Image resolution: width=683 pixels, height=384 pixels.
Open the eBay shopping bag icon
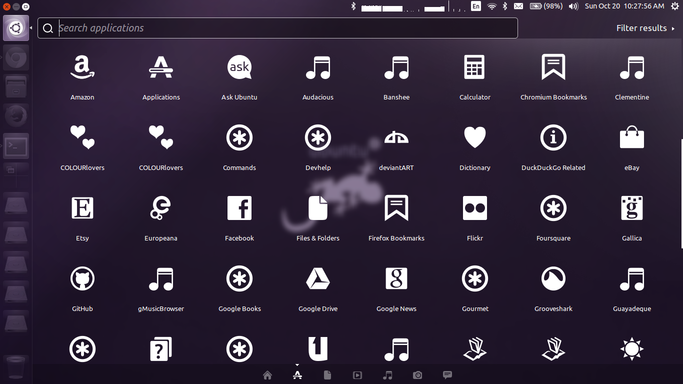[632, 137]
